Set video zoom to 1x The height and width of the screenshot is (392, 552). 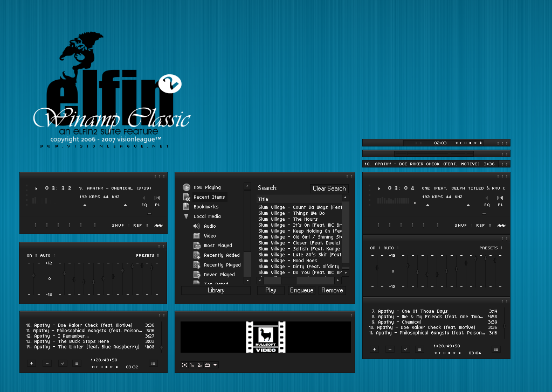click(192, 365)
